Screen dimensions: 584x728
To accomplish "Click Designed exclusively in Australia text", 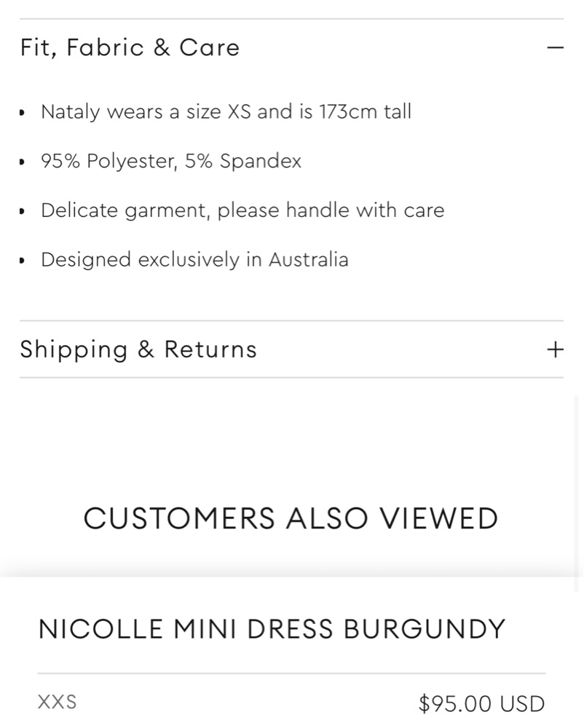I will [x=194, y=260].
